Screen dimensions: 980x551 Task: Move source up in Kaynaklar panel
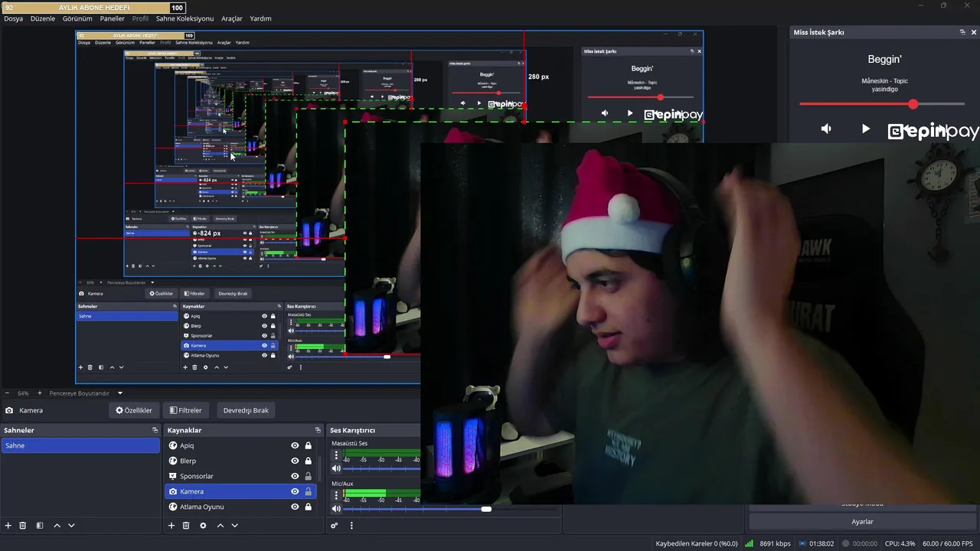click(x=220, y=526)
